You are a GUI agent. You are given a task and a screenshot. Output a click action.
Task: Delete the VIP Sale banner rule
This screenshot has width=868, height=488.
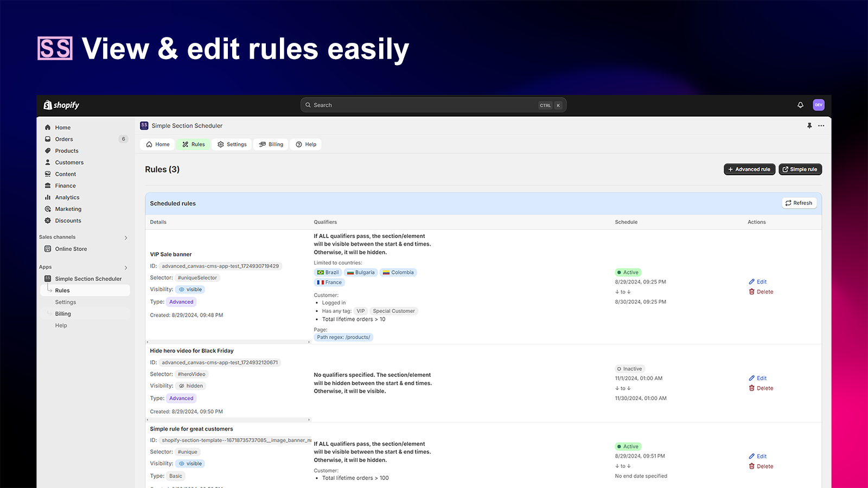(x=761, y=292)
